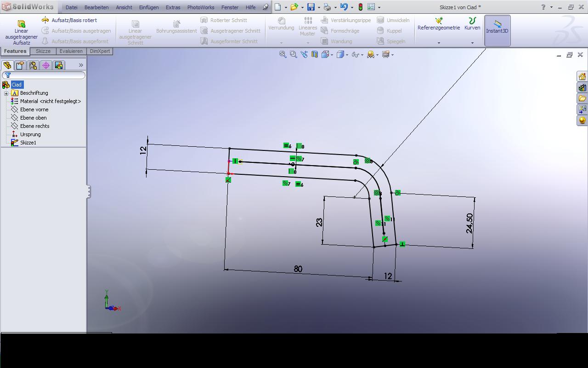Open PropertyManager tab icon
Screen dimensions: 588x368
tap(20, 65)
